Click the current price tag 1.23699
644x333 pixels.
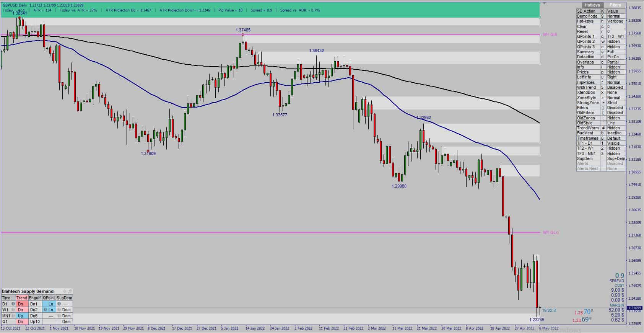click(x=634, y=308)
